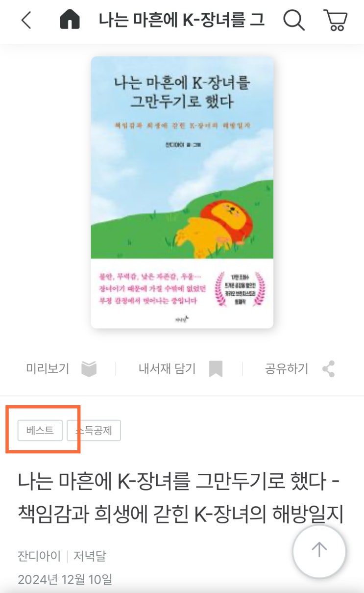Open publisher link 저녁달
The image size is (364, 593).
pyautogui.click(x=90, y=556)
